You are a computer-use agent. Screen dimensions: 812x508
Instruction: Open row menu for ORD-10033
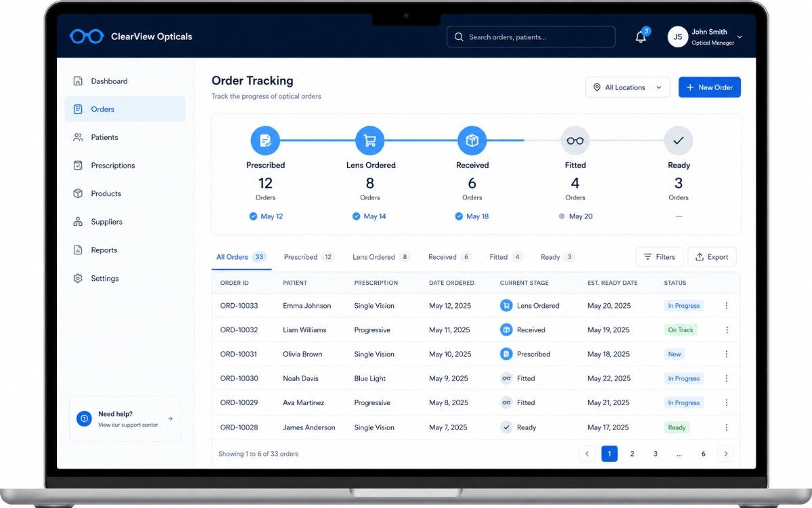(727, 306)
